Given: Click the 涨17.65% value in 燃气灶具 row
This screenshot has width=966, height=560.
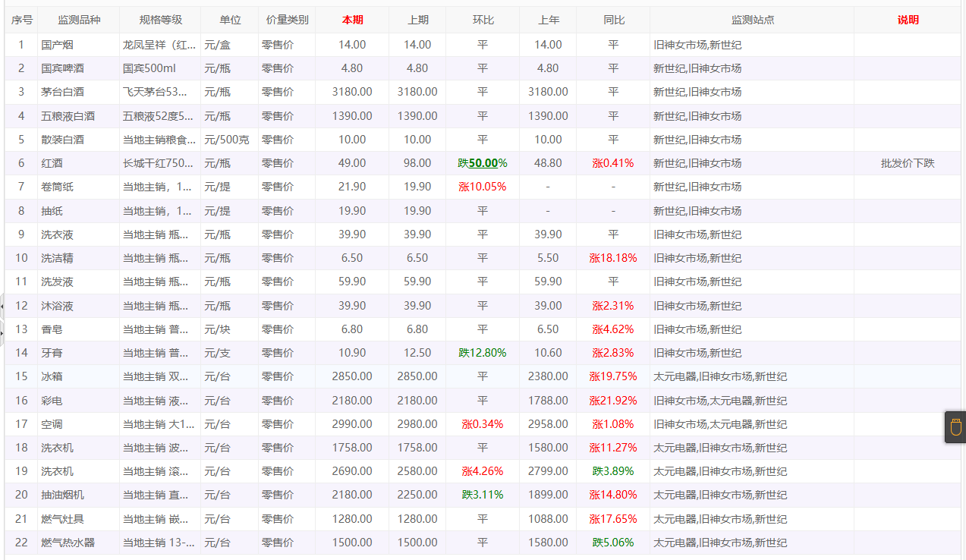Looking at the screenshot, I should [x=613, y=519].
